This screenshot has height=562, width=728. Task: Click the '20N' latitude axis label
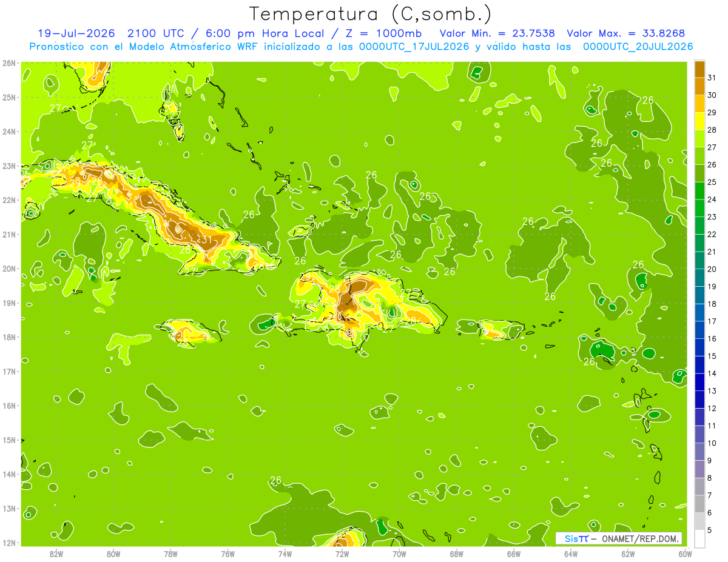click(x=9, y=269)
